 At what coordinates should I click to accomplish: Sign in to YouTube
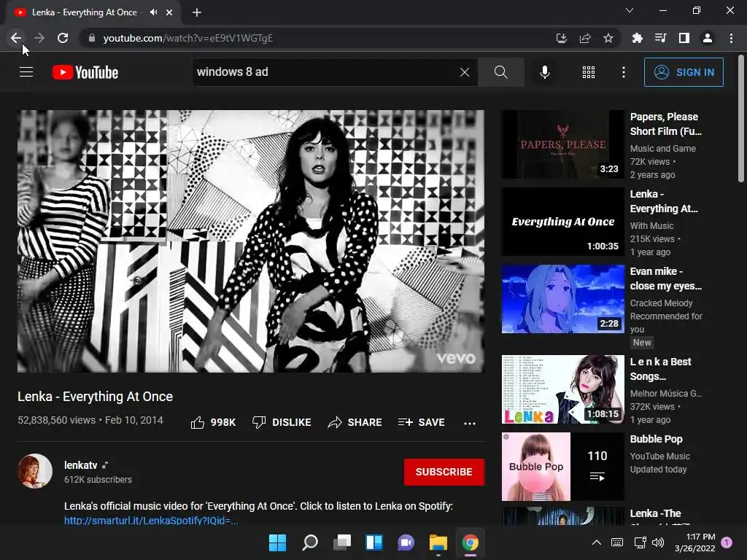pos(683,72)
